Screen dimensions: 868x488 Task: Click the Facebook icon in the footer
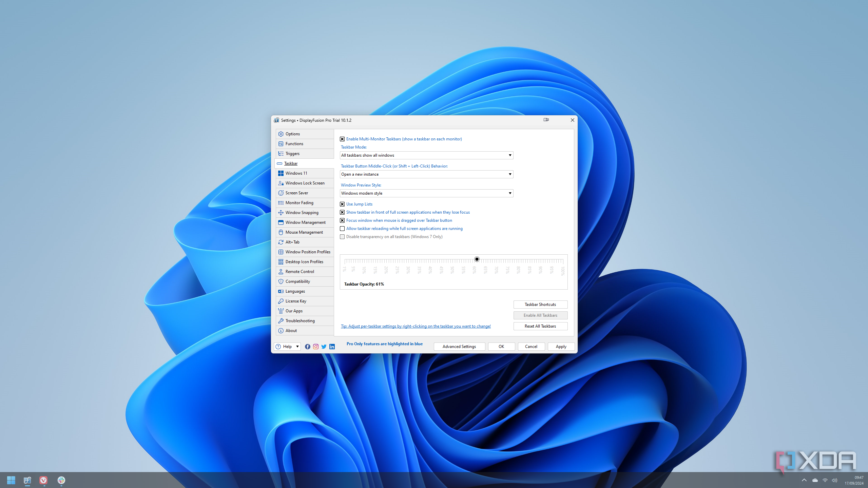(x=307, y=346)
